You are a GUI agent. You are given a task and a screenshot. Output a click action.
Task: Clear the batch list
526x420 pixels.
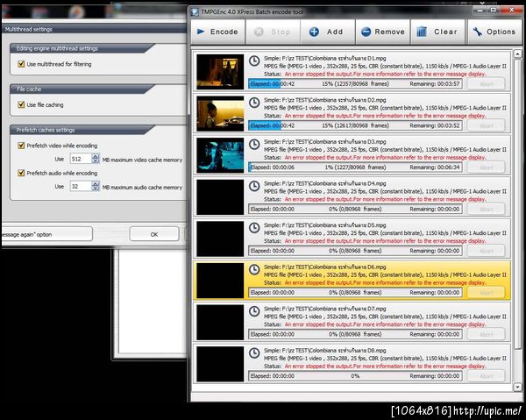coord(438,32)
